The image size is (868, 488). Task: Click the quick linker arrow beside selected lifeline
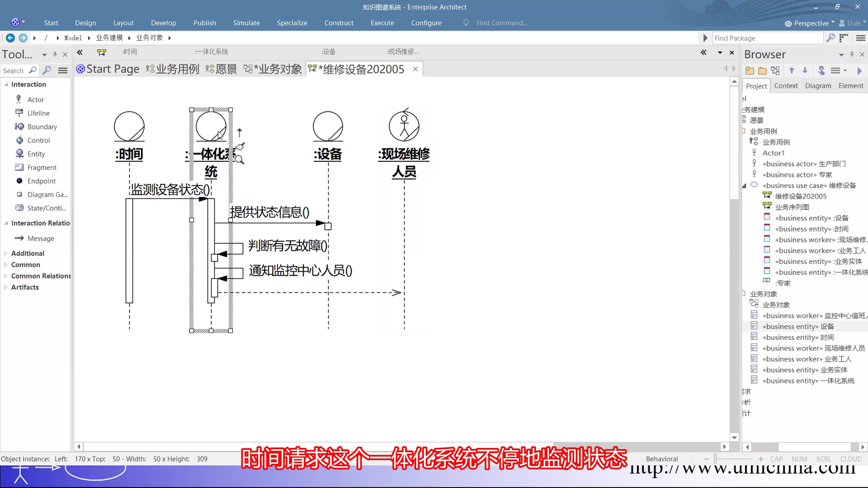(239, 132)
